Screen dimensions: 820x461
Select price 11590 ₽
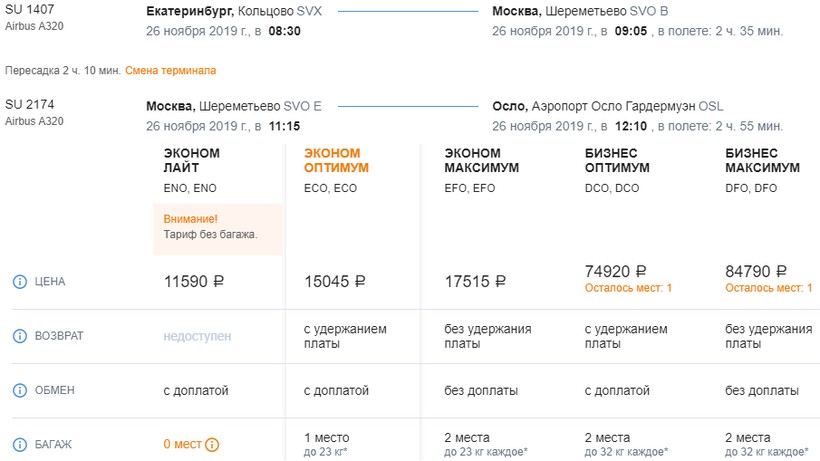click(193, 282)
